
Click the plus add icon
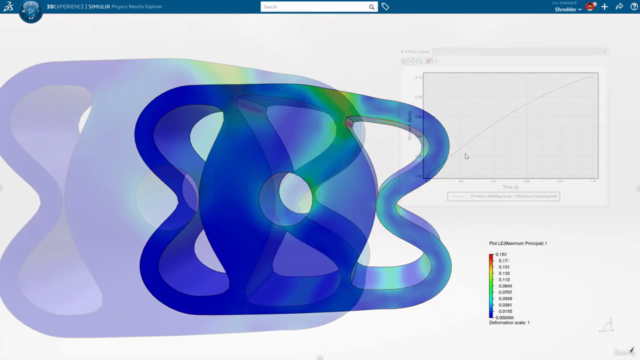(x=604, y=7)
